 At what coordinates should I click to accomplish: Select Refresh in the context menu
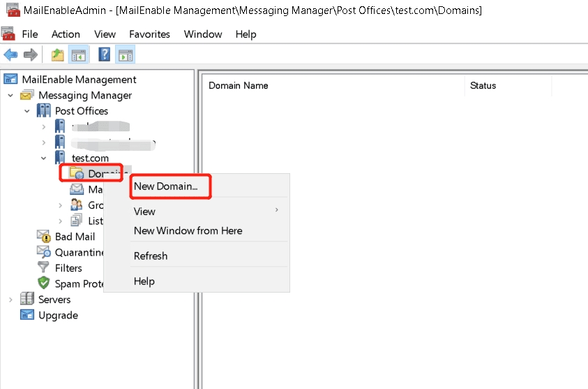click(x=151, y=256)
